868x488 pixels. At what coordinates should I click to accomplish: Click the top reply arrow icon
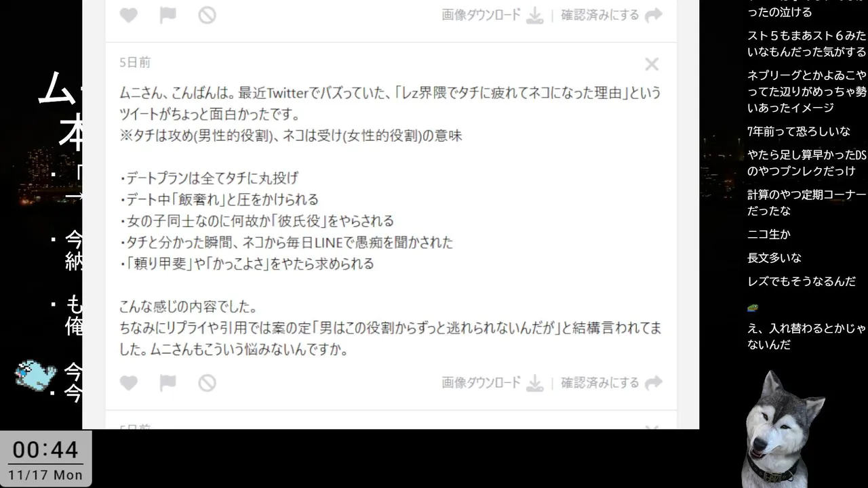[654, 15]
